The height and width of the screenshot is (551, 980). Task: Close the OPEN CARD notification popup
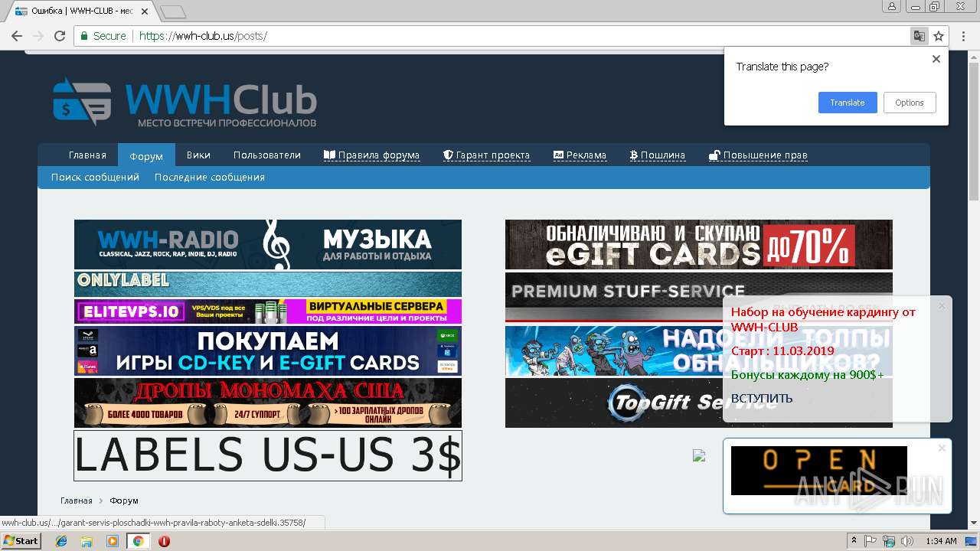(x=942, y=448)
